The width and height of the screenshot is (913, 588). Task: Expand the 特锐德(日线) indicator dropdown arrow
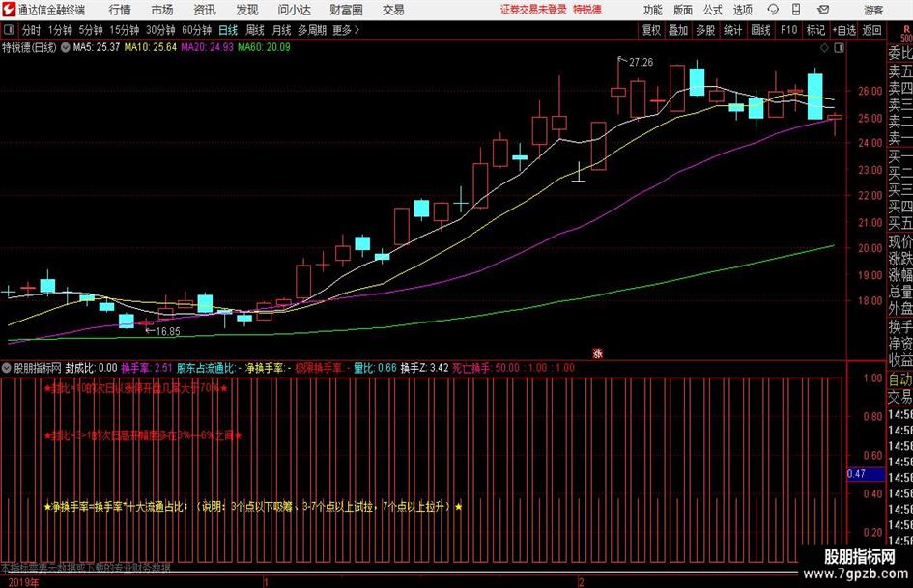pyautogui.click(x=66, y=47)
